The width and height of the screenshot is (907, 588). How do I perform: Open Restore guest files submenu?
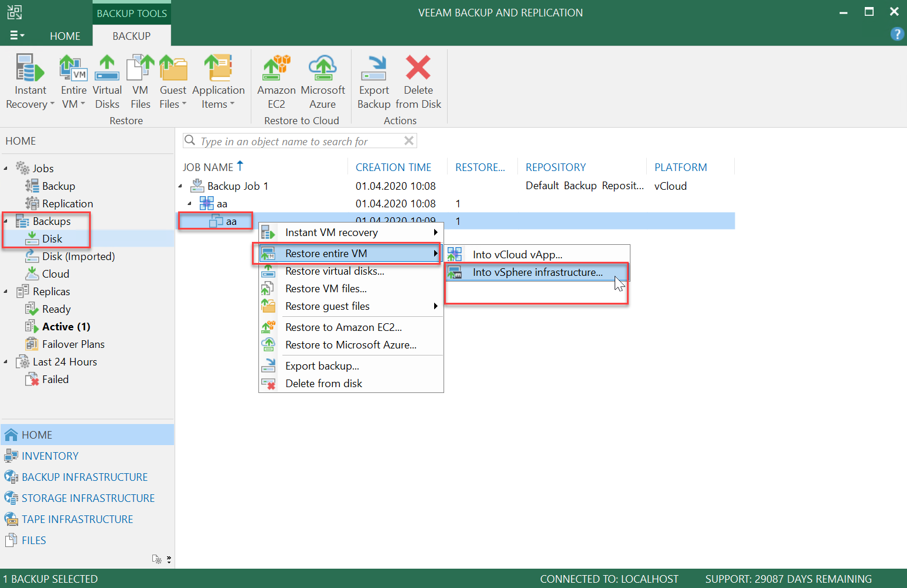click(351, 306)
